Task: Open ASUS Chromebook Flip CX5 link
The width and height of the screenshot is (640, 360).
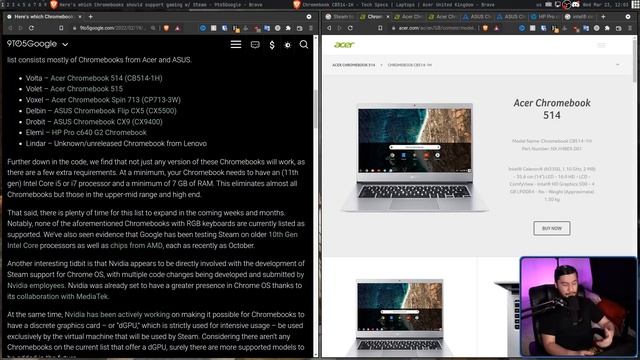Action: (115, 111)
